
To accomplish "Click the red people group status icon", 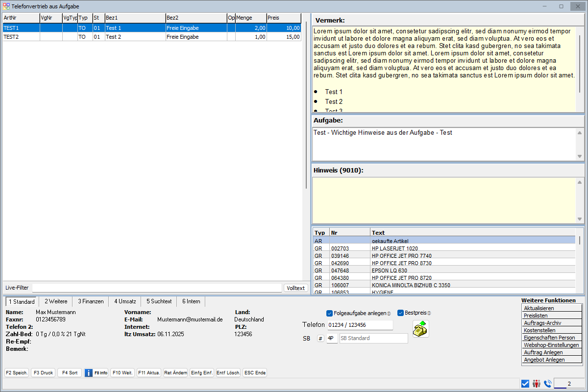I will (537, 384).
